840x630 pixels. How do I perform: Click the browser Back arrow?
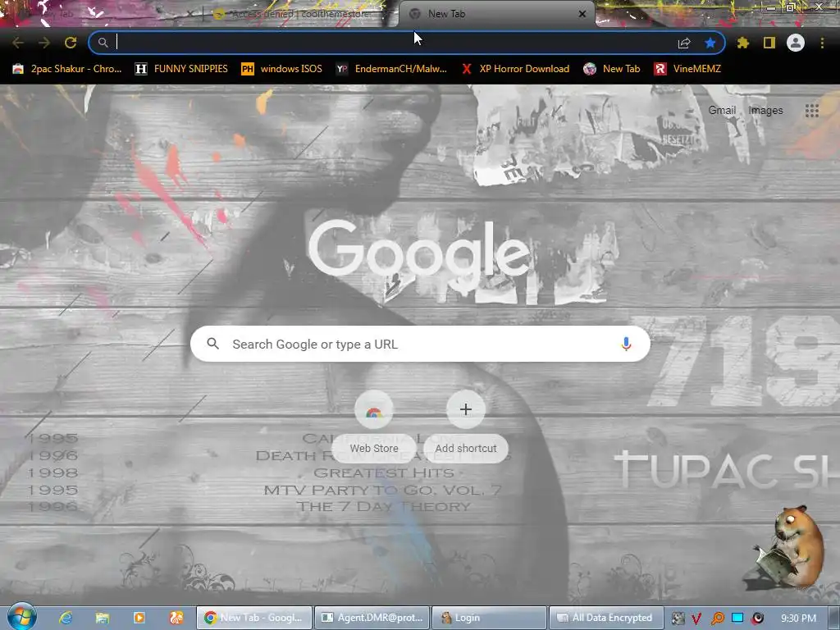(18, 43)
